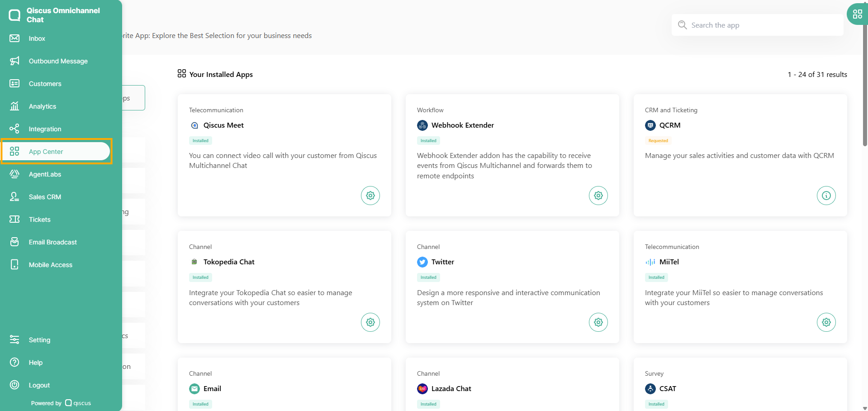Navigate to Analytics
This screenshot has width=868, height=411.
(43, 106)
